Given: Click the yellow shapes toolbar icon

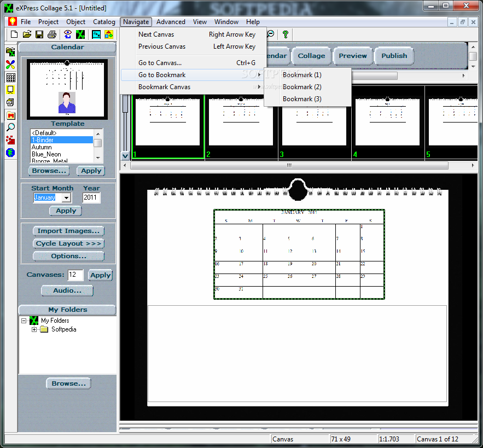Looking at the screenshot, I should click(x=109, y=34).
